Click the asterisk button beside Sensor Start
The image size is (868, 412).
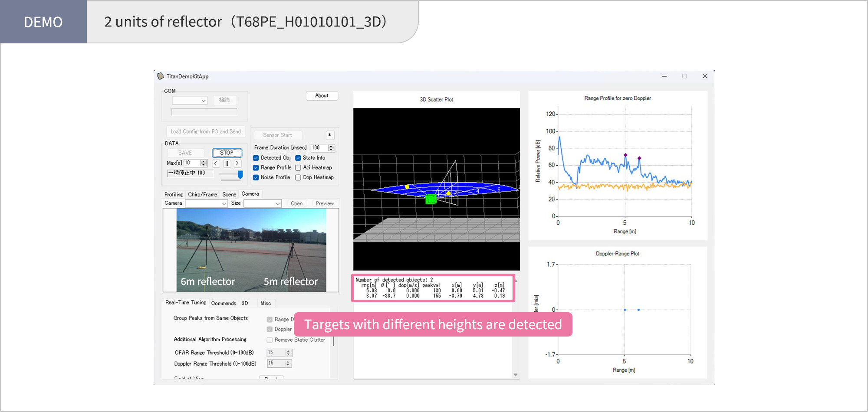pos(330,135)
